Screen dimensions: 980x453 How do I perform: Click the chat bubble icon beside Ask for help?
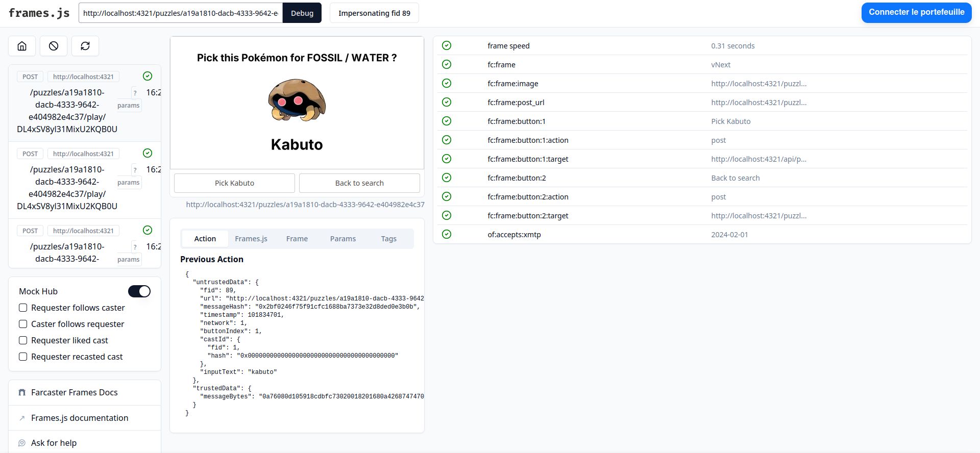coord(22,443)
